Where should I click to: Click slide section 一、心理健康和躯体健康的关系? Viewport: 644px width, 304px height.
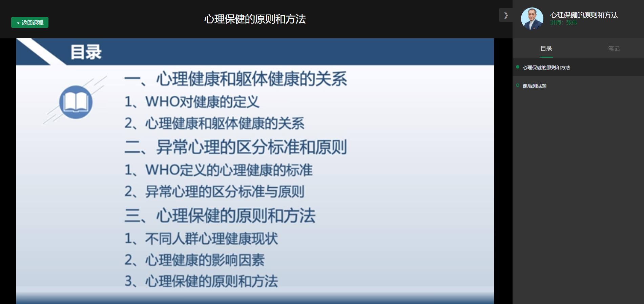click(x=235, y=79)
